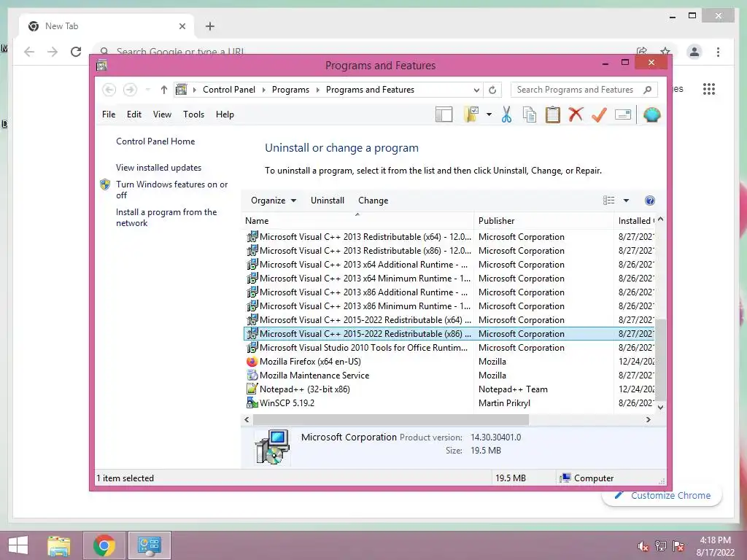Screen dimensions: 747x560
Task: Click the Programs and Features title bar icon
Action: tap(101, 65)
